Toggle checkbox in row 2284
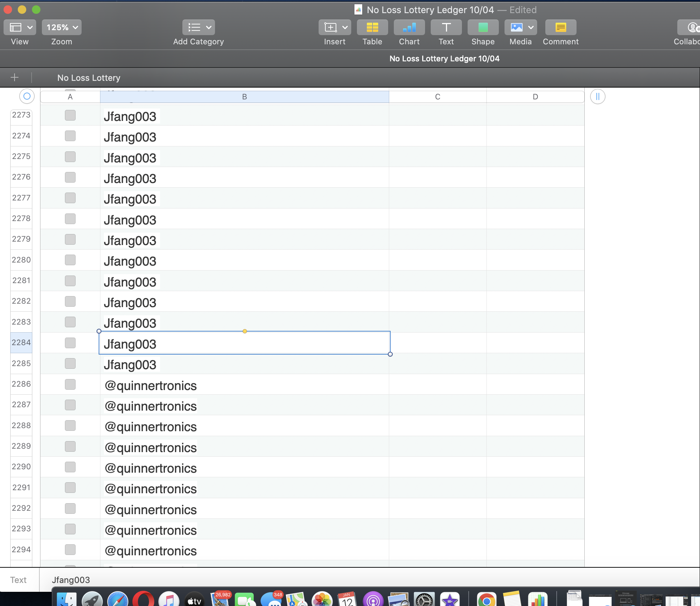The height and width of the screenshot is (606, 700). 70,343
